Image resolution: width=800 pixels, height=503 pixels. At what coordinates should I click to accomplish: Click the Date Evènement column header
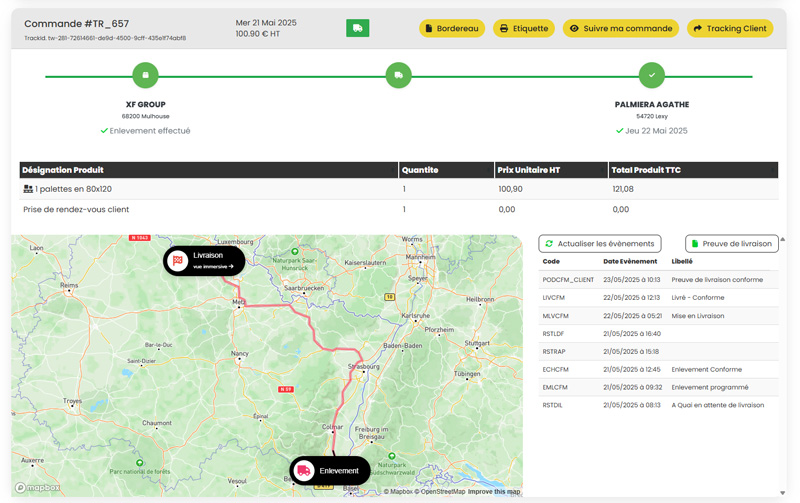coord(630,261)
